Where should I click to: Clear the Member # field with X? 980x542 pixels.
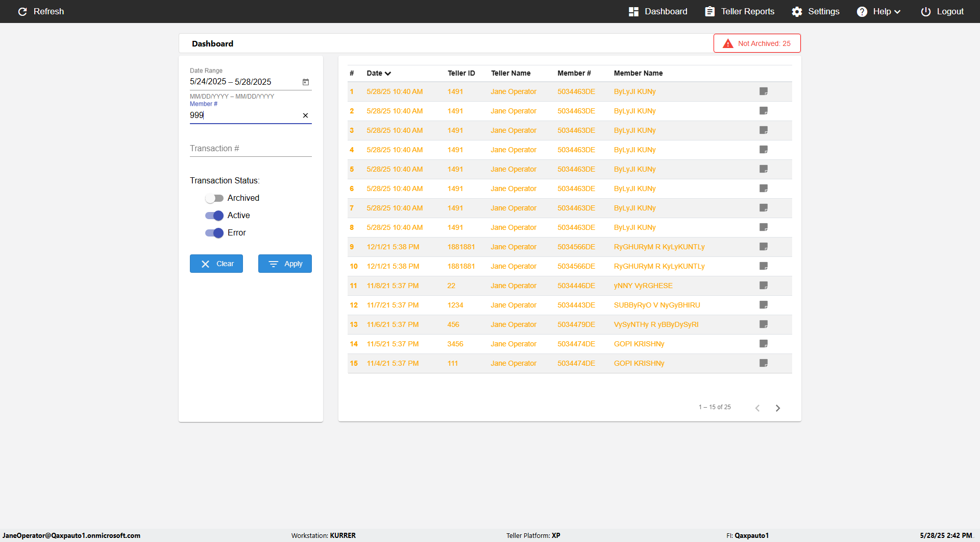pyautogui.click(x=305, y=115)
